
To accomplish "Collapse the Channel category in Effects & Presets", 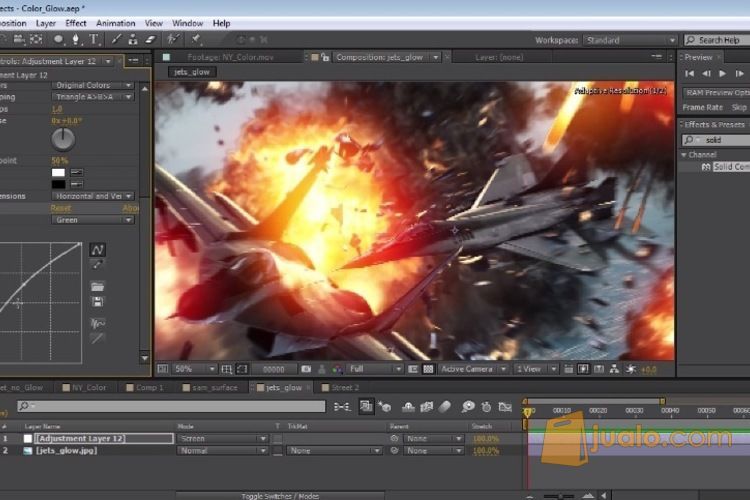I will click(x=684, y=155).
